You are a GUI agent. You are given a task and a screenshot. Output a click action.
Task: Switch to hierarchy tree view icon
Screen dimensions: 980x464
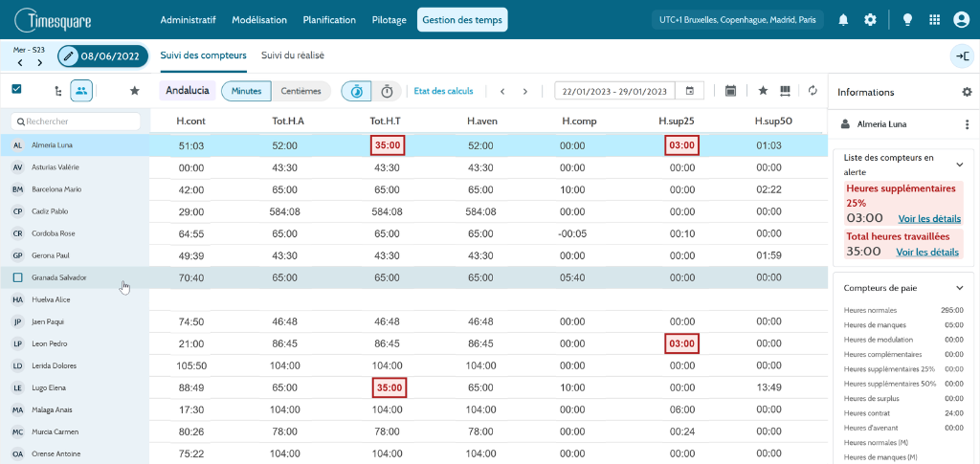point(58,91)
